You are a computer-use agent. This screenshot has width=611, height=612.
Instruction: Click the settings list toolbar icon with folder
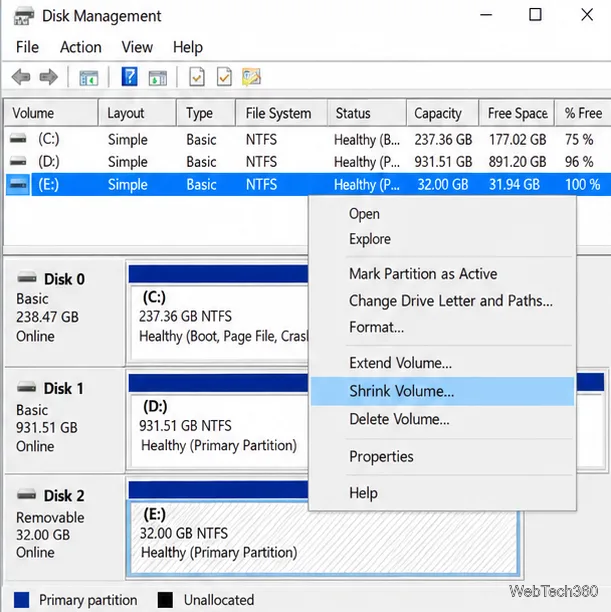pos(251,76)
